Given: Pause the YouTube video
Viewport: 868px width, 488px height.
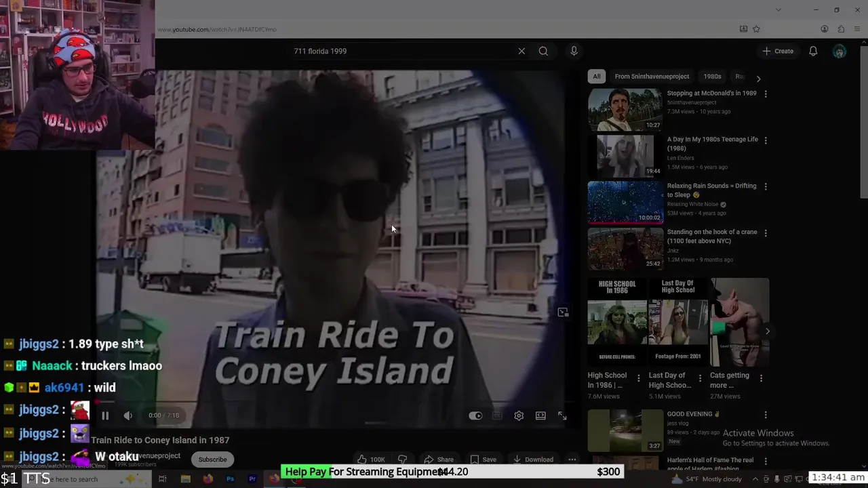Looking at the screenshot, I should [x=105, y=415].
